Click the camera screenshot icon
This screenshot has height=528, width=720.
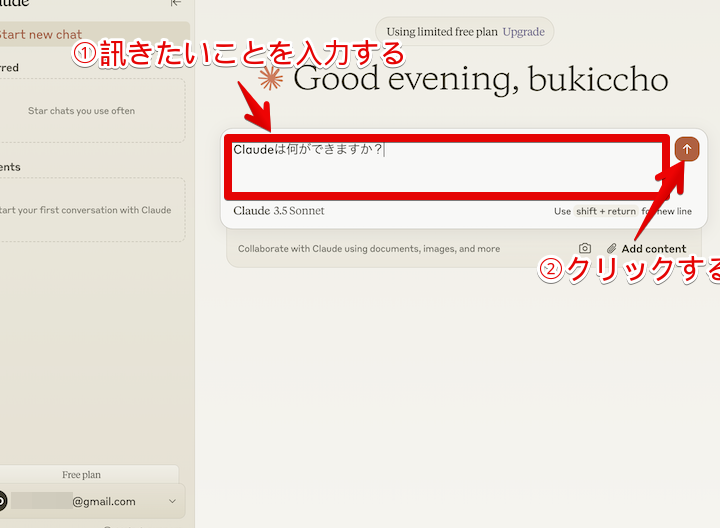pos(585,248)
